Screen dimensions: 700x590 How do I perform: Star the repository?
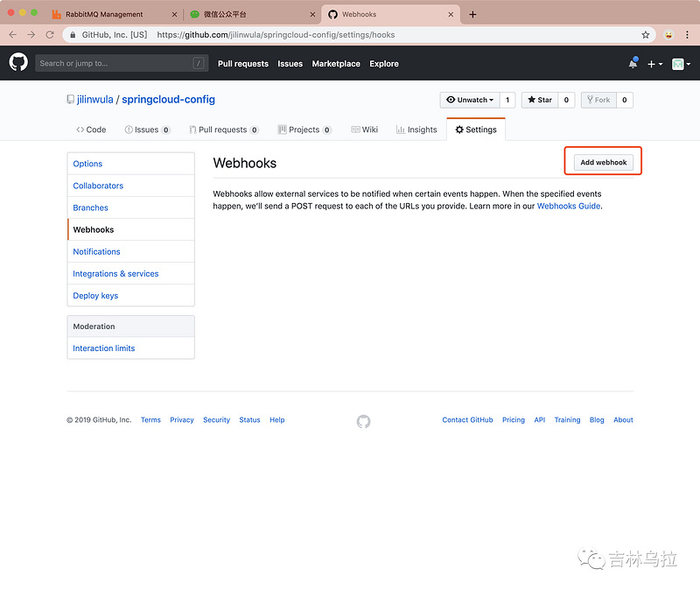point(540,100)
